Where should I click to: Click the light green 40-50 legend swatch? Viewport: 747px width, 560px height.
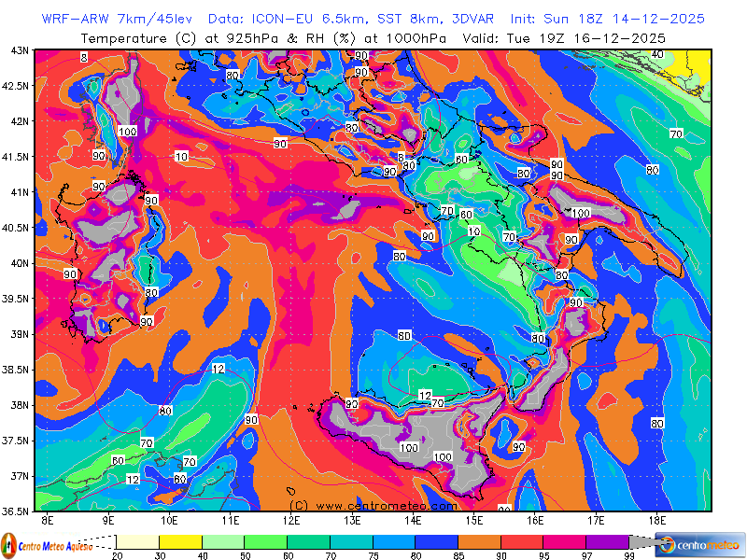click(222, 541)
